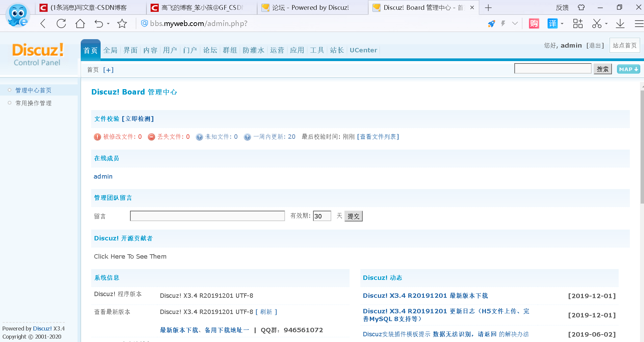Open the 全局 admin menu
The image size is (644, 342).
tap(110, 50)
